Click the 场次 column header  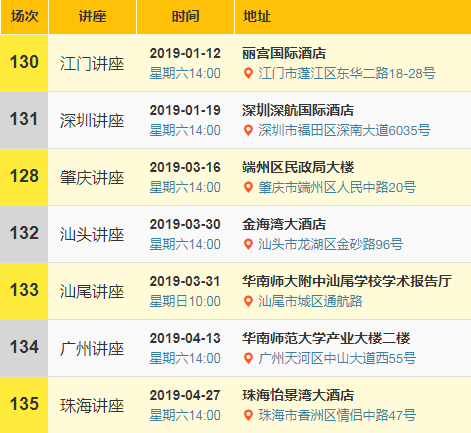(x=24, y=17)
